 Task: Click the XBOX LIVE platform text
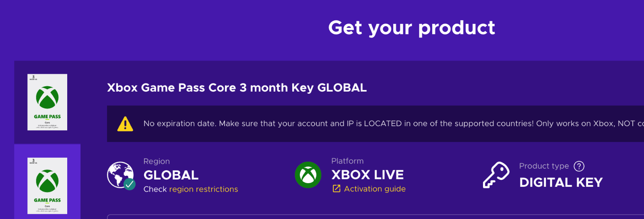(367, 175)
